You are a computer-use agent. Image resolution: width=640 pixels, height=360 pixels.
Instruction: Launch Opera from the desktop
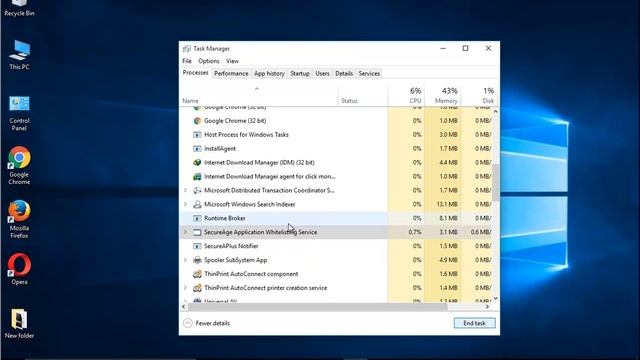(x=19, y=269)
